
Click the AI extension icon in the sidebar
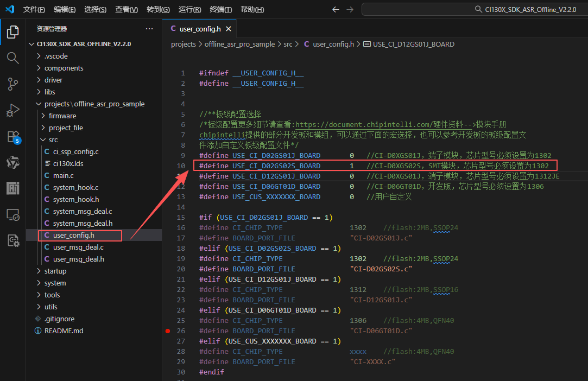12,187
